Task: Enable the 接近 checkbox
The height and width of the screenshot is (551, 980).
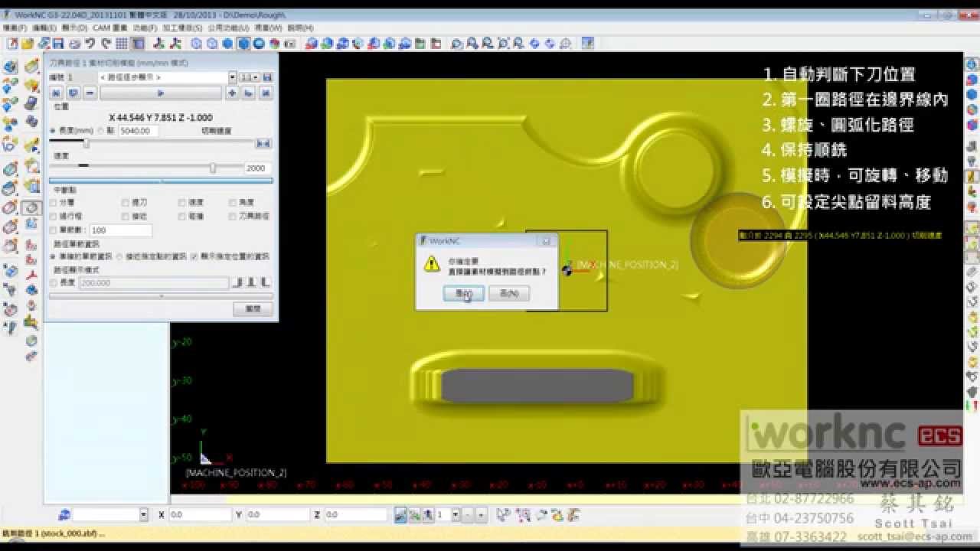Action: [126, 217]
